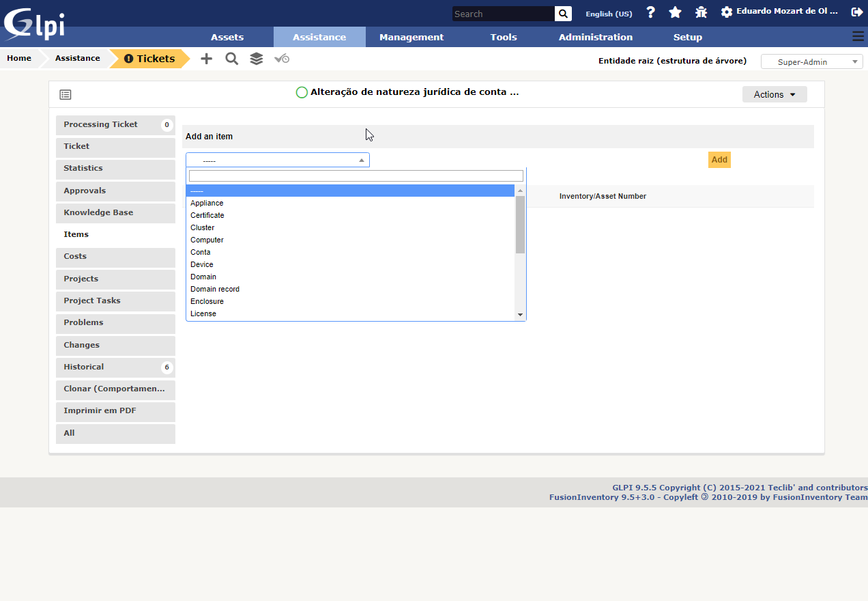
Task: Click the dropdown scrollbar down arrow
Action: coord(520,314)
